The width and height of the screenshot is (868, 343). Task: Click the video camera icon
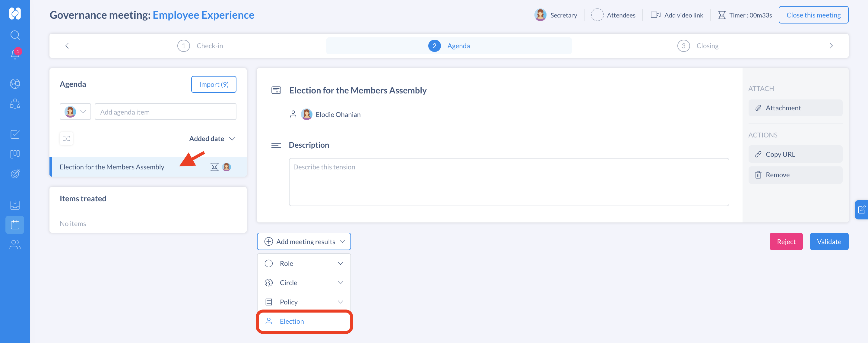tap(655, 15)
